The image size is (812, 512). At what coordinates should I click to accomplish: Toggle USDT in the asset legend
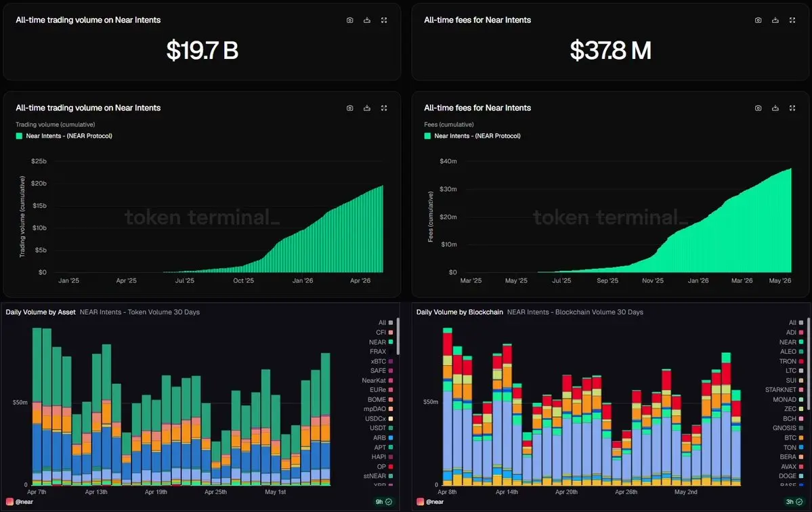coord(381,428)
